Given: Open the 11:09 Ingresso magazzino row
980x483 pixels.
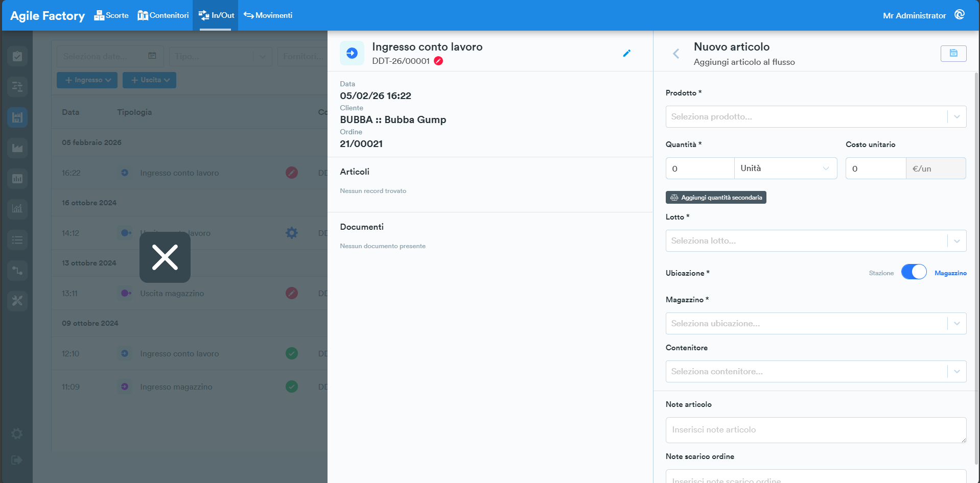Looking at the screenshot, I should pos(190,387).
